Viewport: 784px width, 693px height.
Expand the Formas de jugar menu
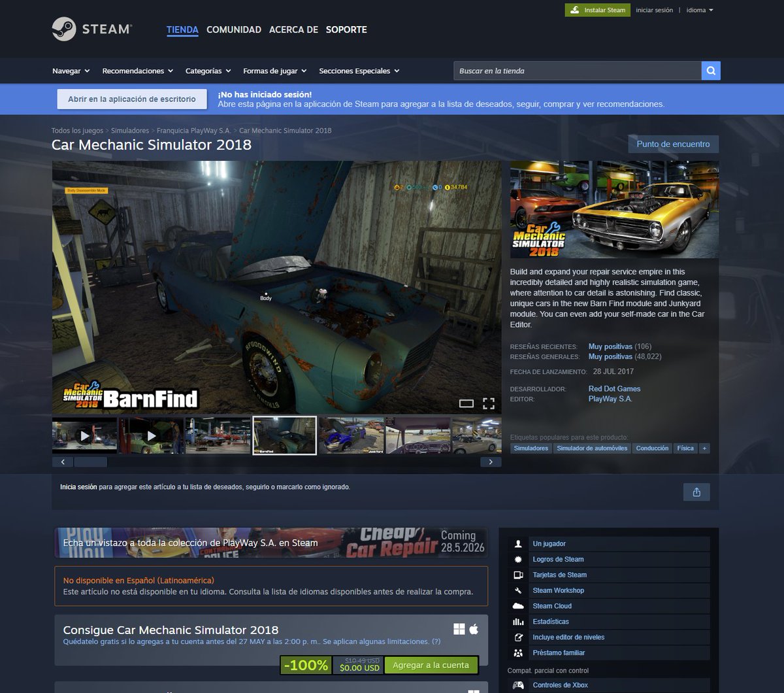(275, 71)
